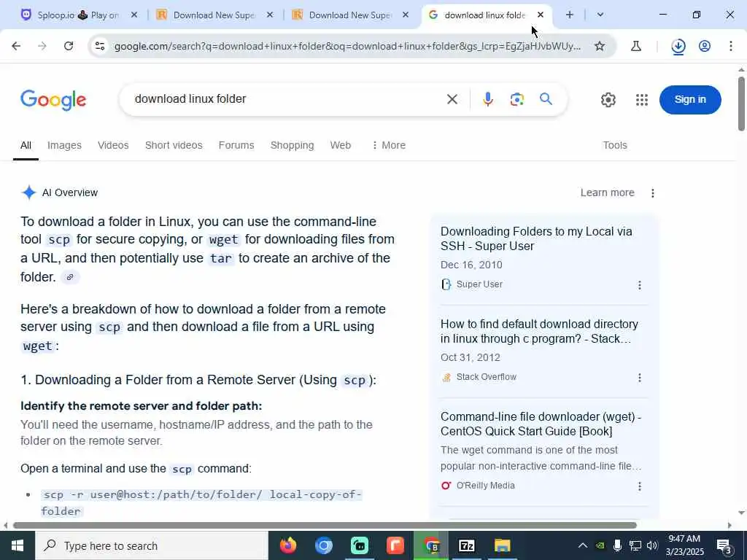Image resolution: width=747 pixels, height=560 pixels.
Task: Open a new browser tab
Action: pos(569,15)
